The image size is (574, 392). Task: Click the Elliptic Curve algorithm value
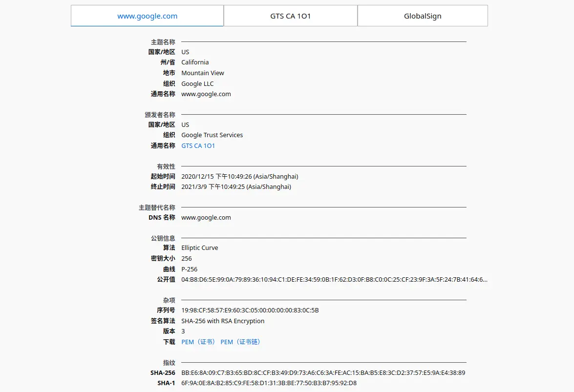(x=199, y=248)
